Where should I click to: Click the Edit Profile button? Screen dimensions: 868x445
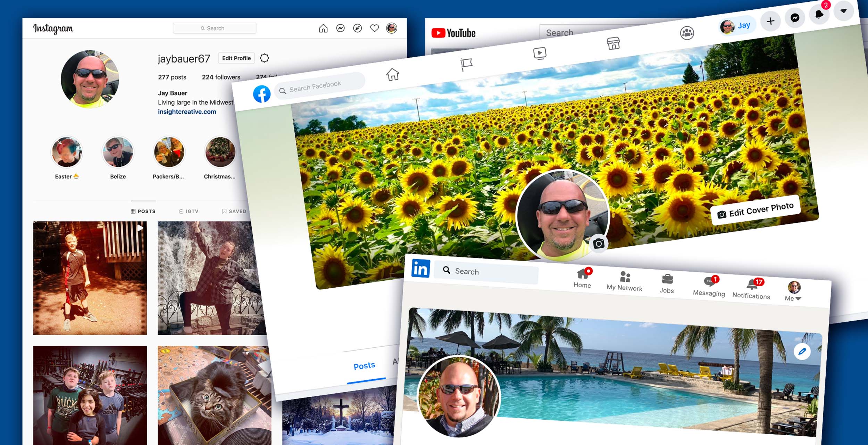(236, 58)
